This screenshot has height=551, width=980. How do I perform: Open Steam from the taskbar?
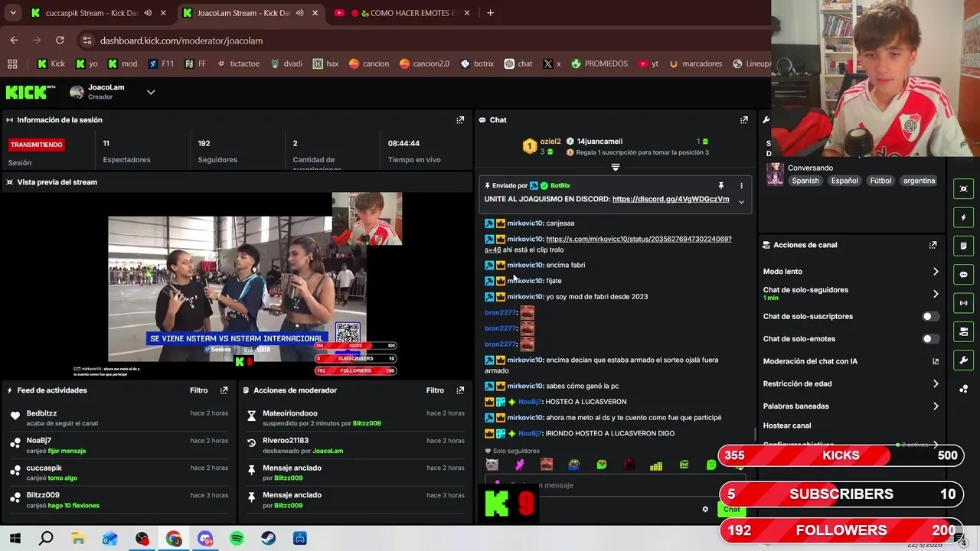click(x=268, y=539)
